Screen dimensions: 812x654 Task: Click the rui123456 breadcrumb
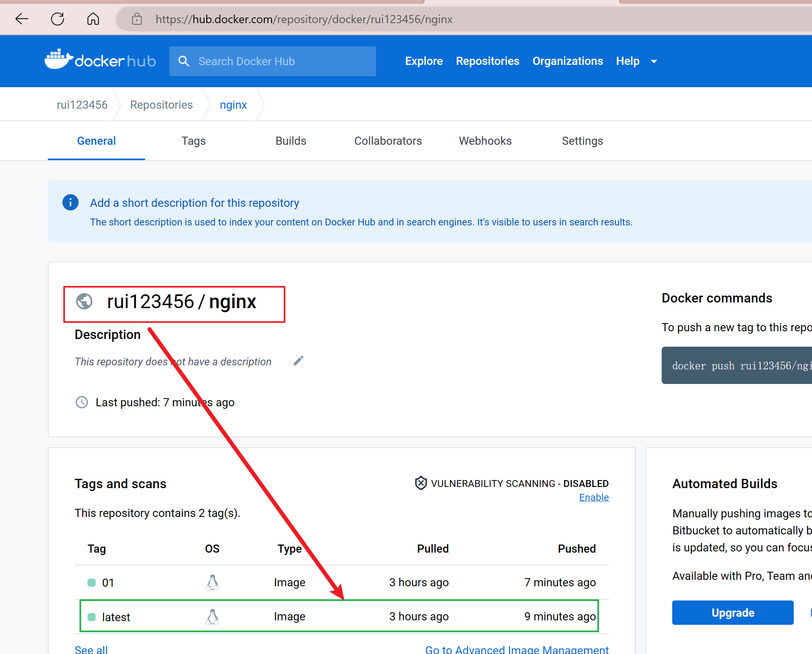click(x=82, y=105)
